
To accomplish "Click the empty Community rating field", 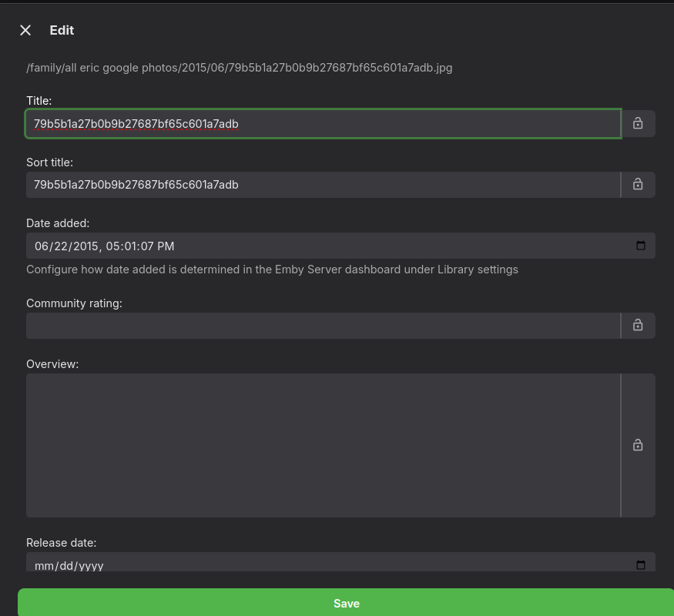I will pyautogui.click(x=324, y=326).
